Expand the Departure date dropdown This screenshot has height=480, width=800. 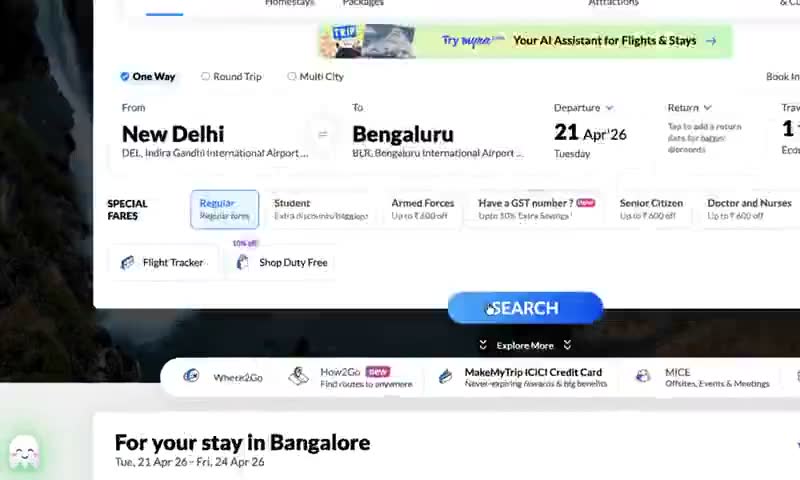tap(609, 108)
